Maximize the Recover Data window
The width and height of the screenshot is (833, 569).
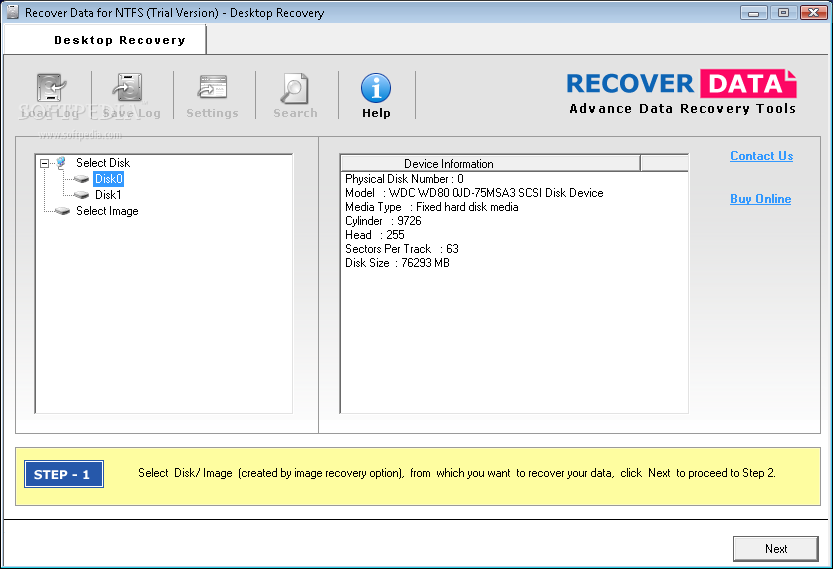click(783, 12)
